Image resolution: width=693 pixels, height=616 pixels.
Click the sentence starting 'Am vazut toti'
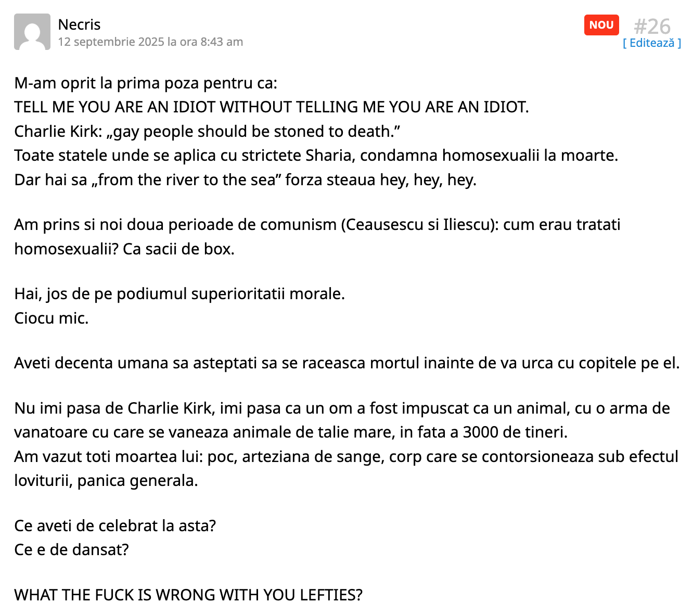(x=346, y=468)
